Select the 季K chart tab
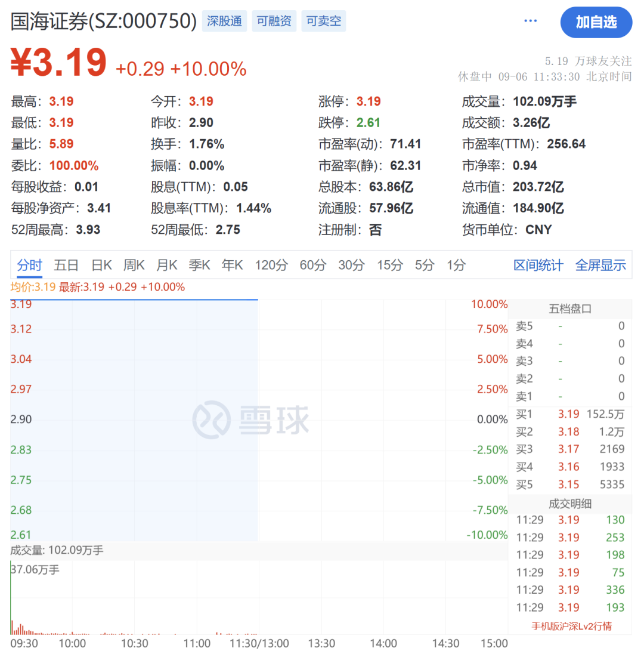Image resolution: width=644 pixels, height=657 pixels. pos(200,266)
